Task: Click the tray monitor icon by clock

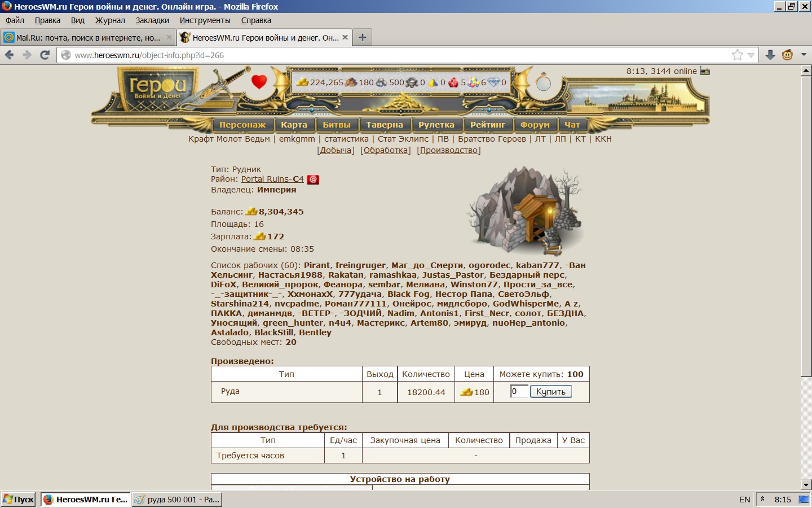Action: coord(804,500)
